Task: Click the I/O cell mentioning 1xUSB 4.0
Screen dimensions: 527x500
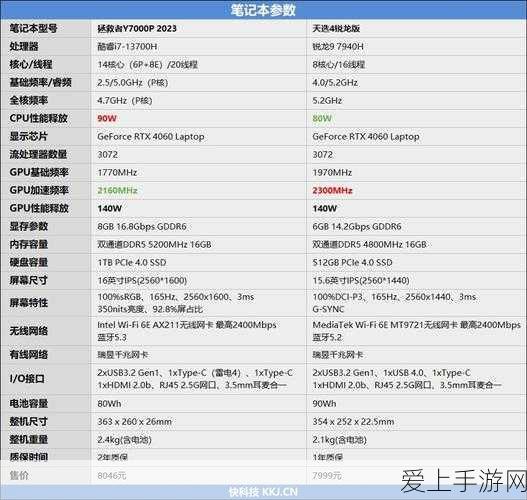Action: point(407,379)
